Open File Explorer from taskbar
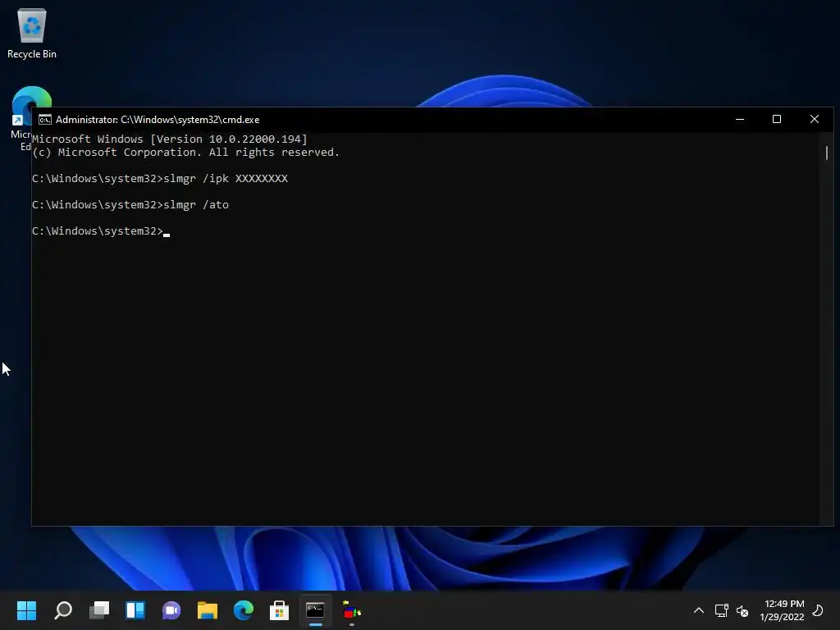 click(x=208, y=610)
